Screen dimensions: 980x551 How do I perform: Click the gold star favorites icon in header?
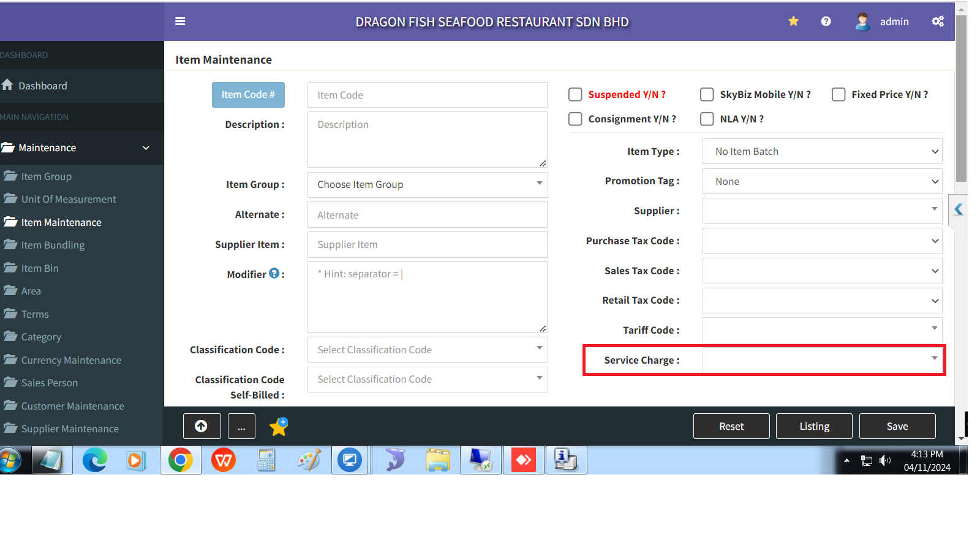coord(793,21)
